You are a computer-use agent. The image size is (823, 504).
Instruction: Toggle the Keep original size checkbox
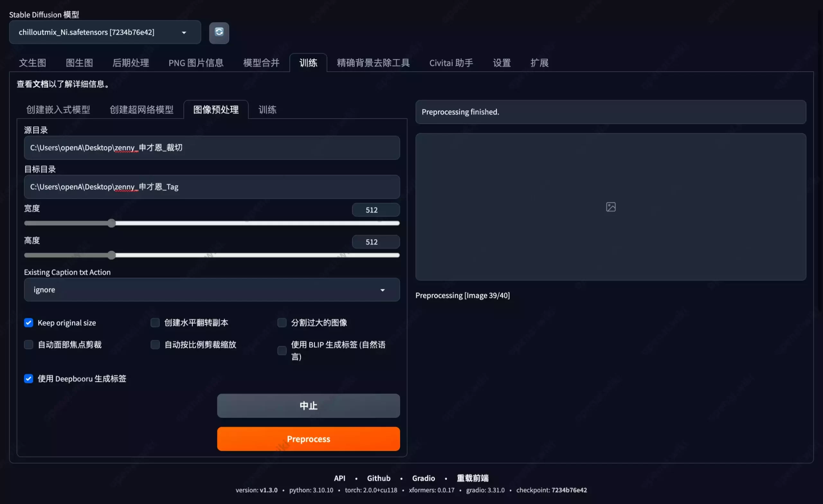pos(29,323)
